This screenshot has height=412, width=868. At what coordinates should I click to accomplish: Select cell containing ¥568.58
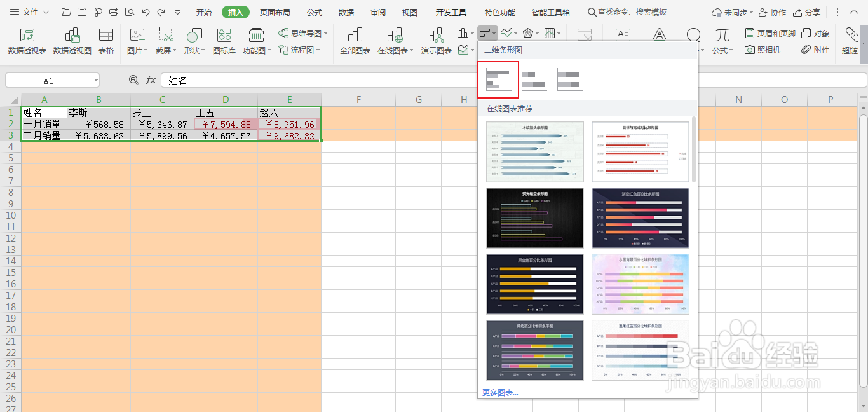[98, 125]
